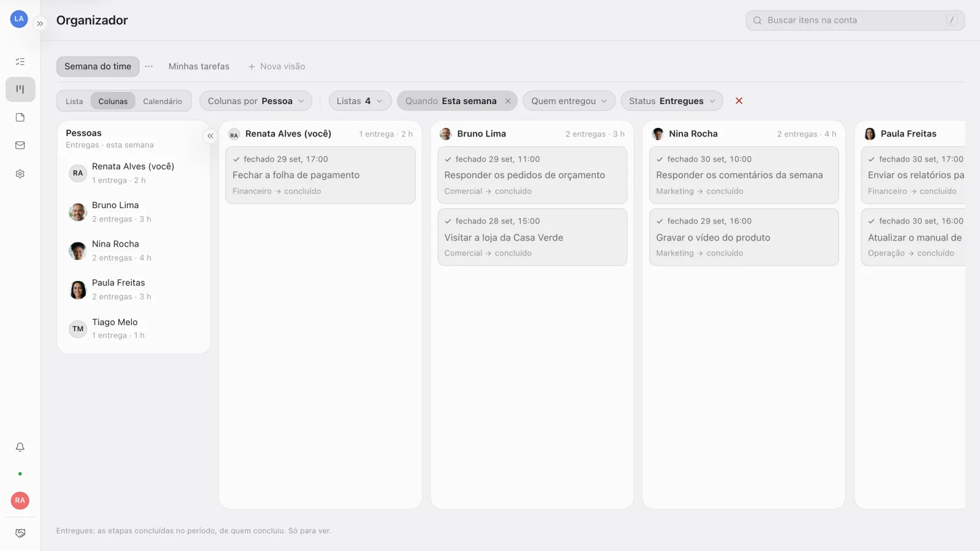
Task: Select the columns board sidebar icon
Action: 20,89
